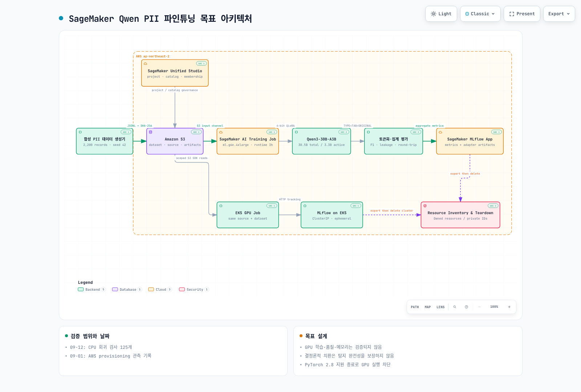Screen dimensions: 581x392
Task: Click the 'AWS ap-northeast-2' region group label
Action: pyautogui.click(x=153, y=57)
